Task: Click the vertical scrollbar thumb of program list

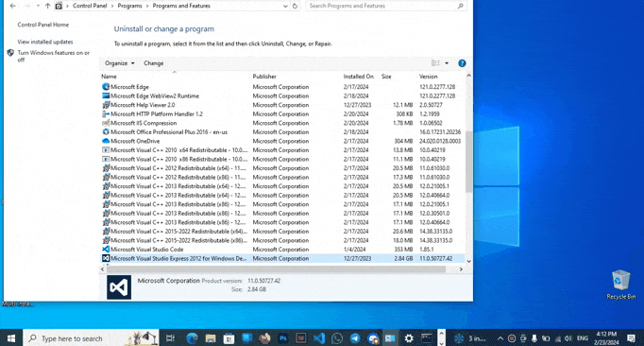Action: (x=468, y=162)
